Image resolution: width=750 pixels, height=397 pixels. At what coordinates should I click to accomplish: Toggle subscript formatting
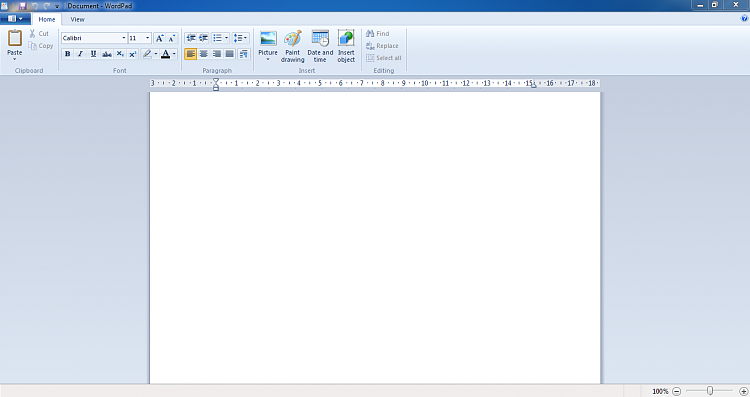120,54
